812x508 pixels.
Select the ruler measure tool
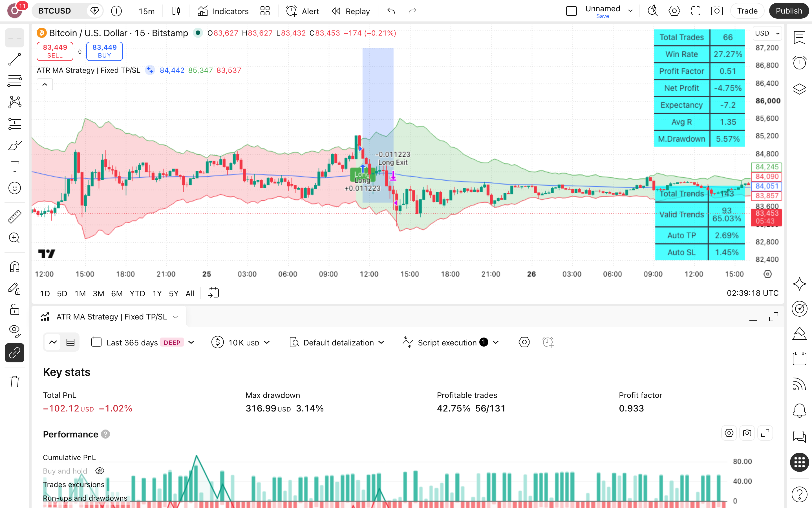(x=14, y=217)
